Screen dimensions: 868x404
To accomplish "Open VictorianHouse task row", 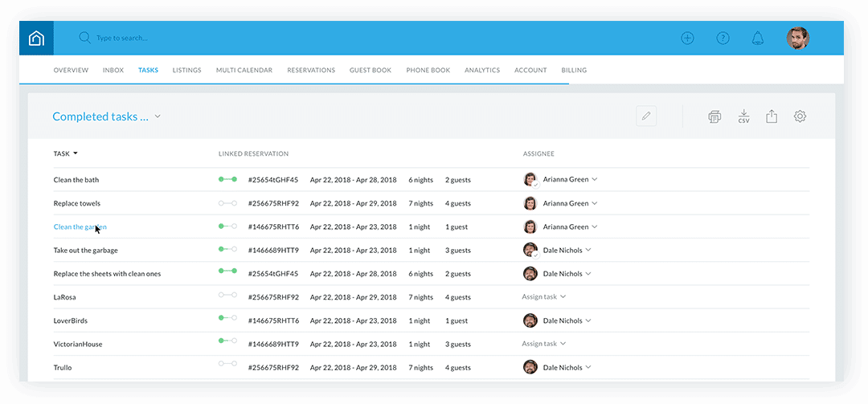I will 78,345.
